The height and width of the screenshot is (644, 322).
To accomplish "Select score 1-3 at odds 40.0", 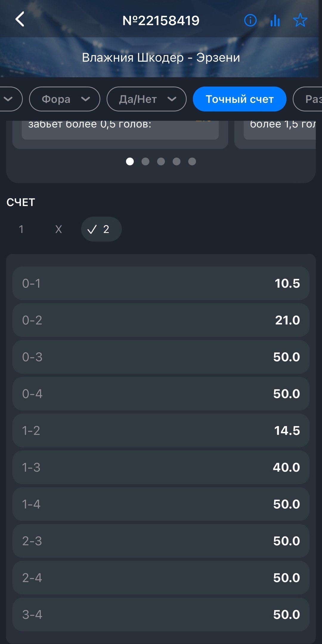I will pos(161,467).
